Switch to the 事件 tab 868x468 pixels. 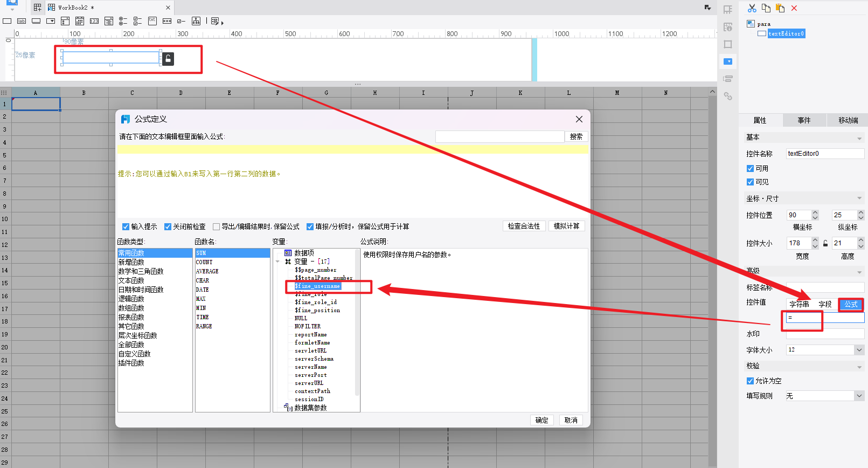(x=804, y=120)
